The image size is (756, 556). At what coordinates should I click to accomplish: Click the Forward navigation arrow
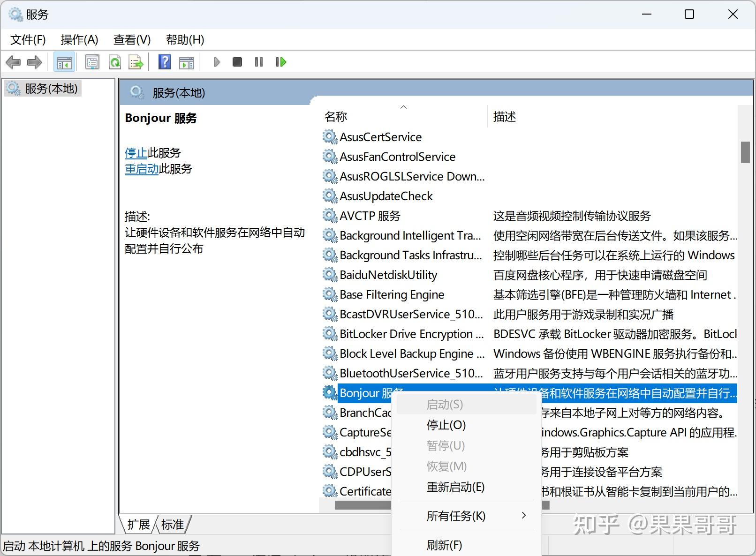[34, 62]
